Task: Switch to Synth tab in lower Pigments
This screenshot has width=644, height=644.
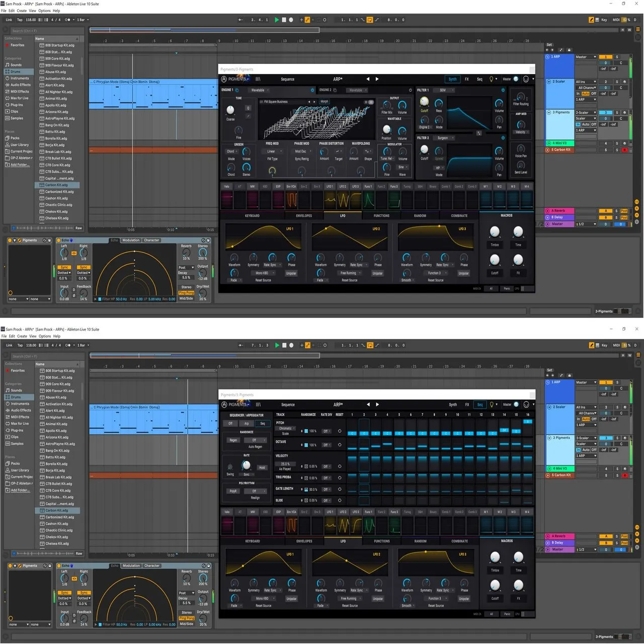Action: click(x=453, y=405)
